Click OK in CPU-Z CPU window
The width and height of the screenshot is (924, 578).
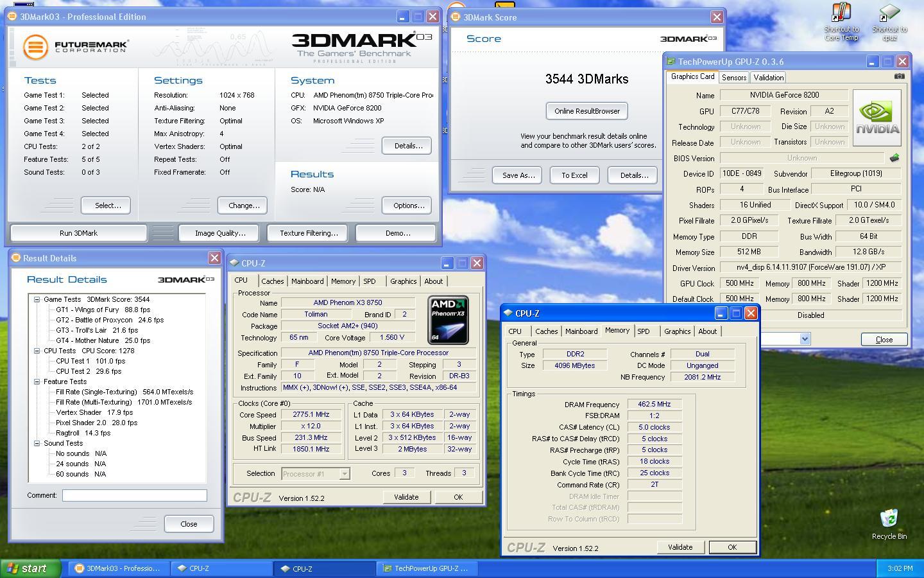coord(458,497)
